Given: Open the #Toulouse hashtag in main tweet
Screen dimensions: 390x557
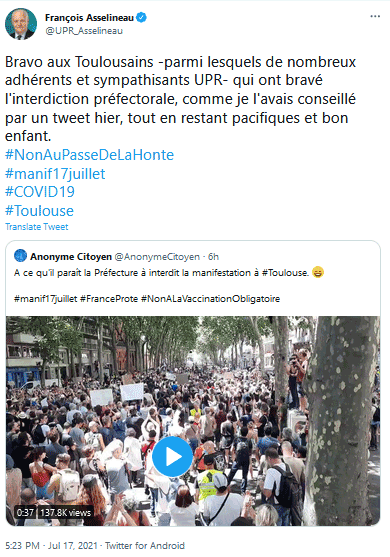Looking at the screenshot, I should (x=39, y=211).
